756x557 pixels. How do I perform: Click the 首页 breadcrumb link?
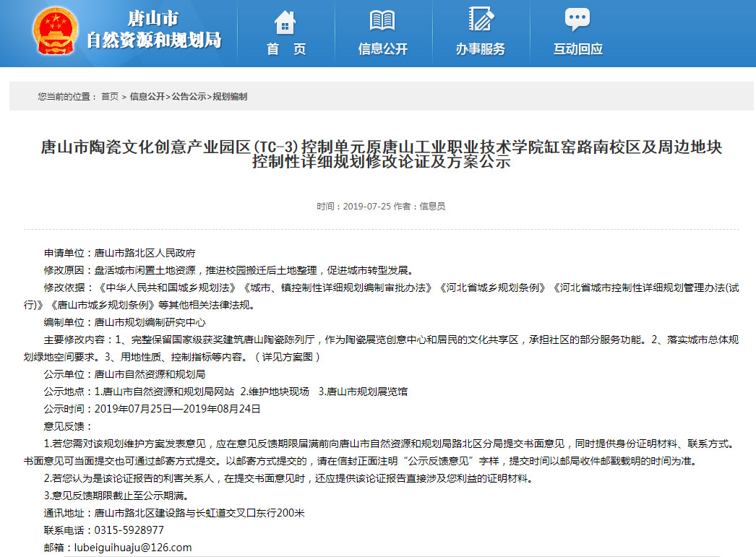click(110, 96)
